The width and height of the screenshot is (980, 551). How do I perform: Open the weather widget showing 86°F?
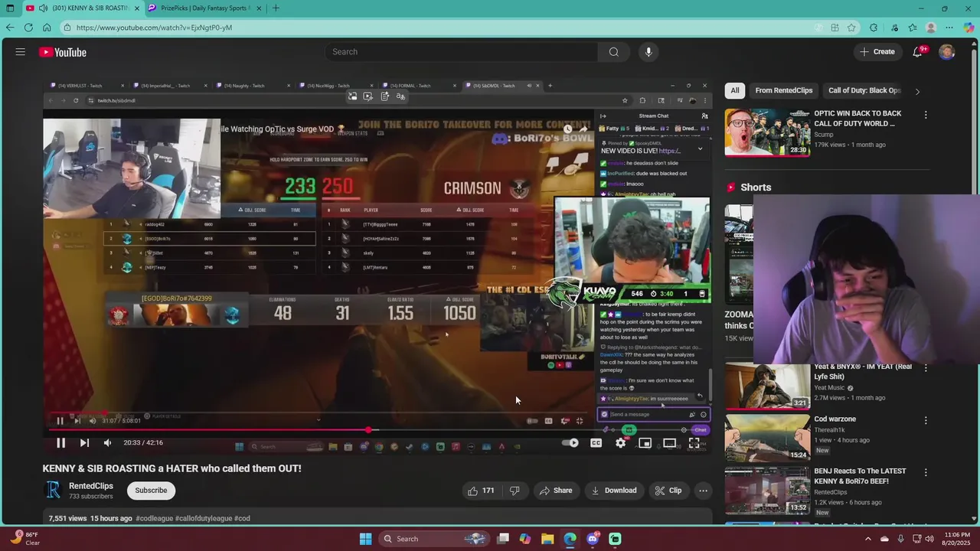(x=24, y=539)
